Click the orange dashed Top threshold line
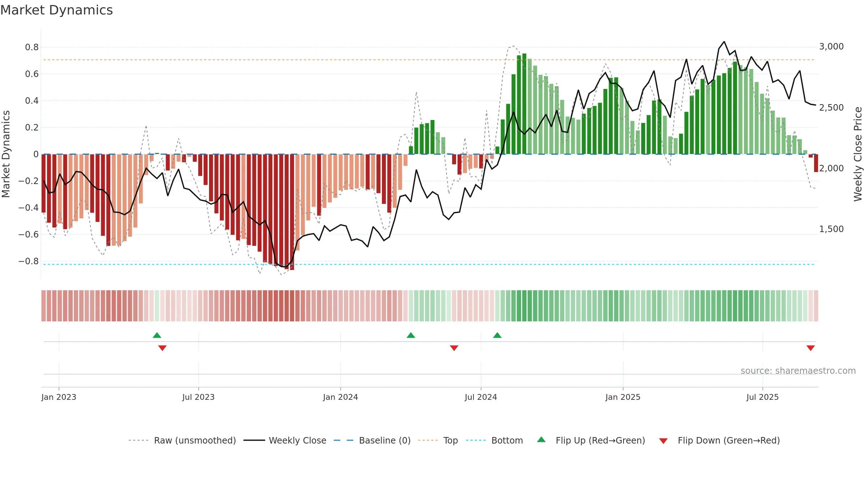This screenshot has width=868, height=488. tap(429, 60)
